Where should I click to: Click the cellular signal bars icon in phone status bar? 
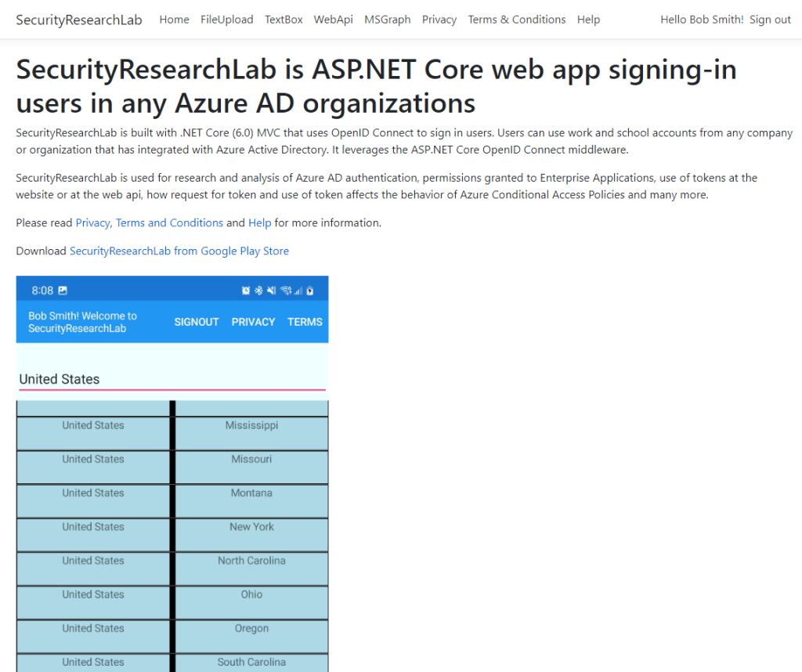point(298,291)
